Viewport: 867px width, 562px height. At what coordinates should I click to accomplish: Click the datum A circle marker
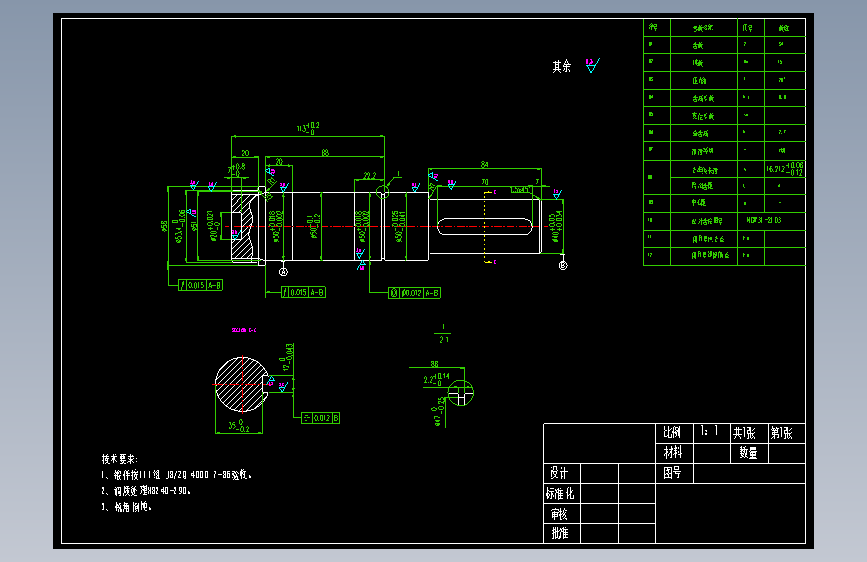click(283, 272)
